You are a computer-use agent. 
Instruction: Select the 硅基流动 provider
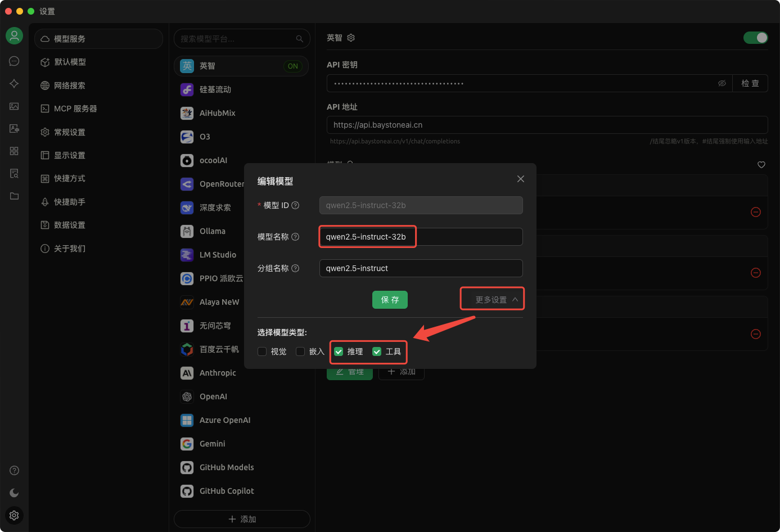coord(241,89)
